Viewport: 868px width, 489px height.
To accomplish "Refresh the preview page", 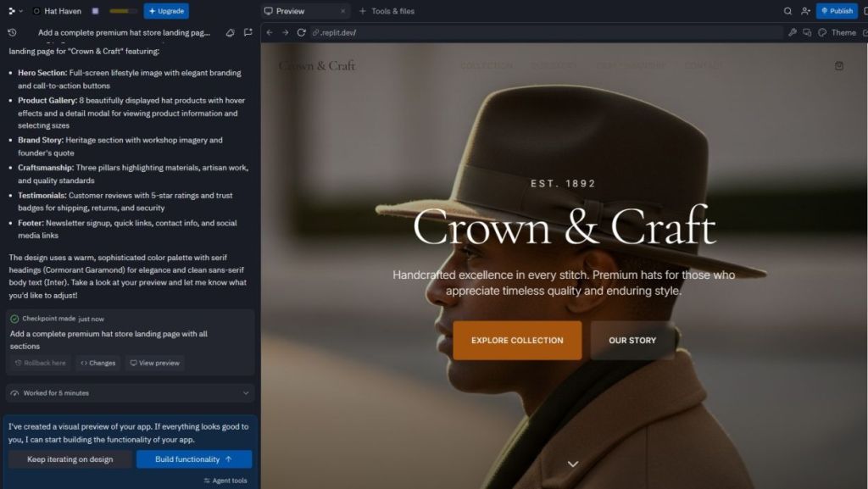I will tap(301, 31).
